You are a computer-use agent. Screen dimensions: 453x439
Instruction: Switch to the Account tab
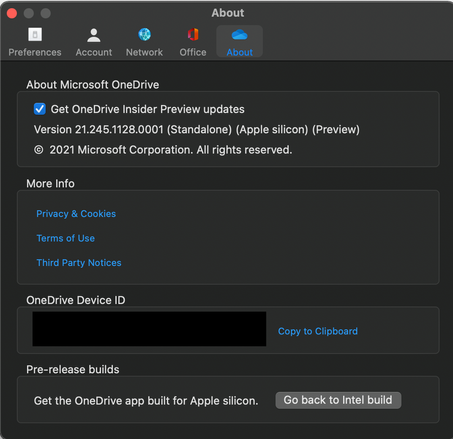coord(94,42)
